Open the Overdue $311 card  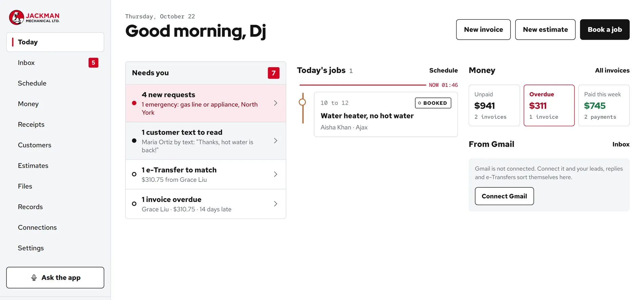click(549, 106)
